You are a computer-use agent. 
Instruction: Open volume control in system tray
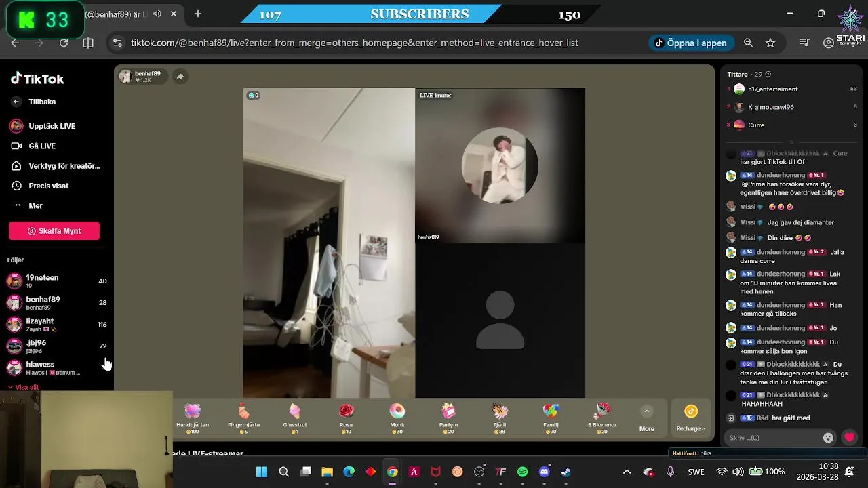[737, 472]
